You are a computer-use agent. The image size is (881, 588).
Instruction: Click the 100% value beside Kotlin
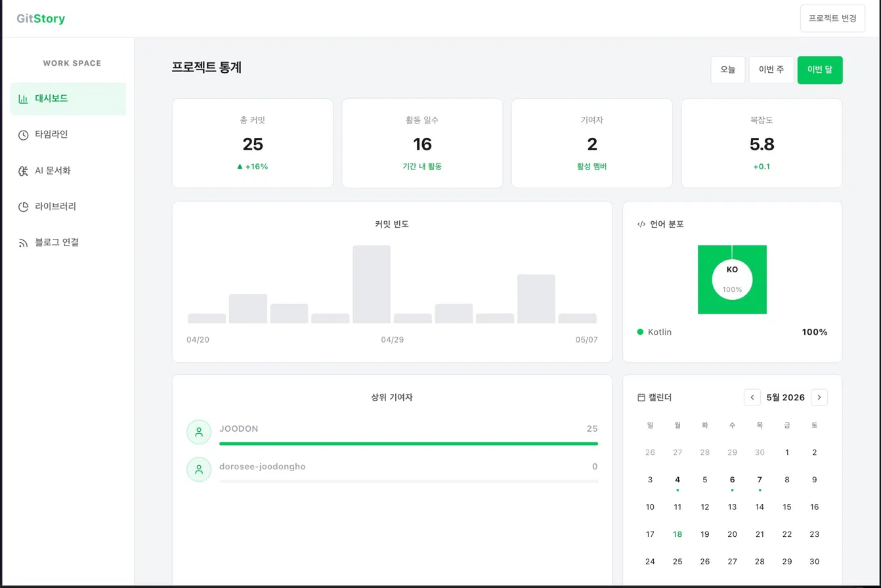(x=815, y=332)
